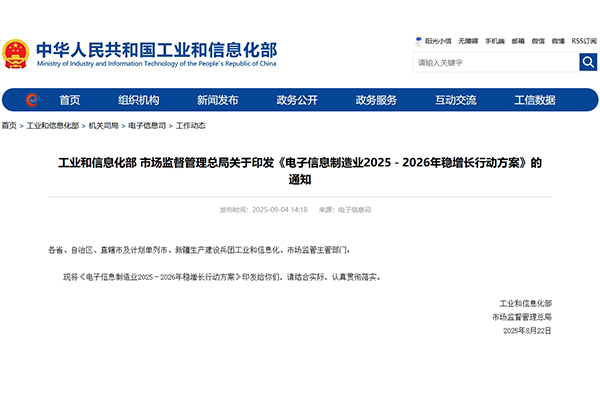Open the 新闻发布 navigation menu
The height and width of the screenshot is (400, 600).
pos(217,100)
